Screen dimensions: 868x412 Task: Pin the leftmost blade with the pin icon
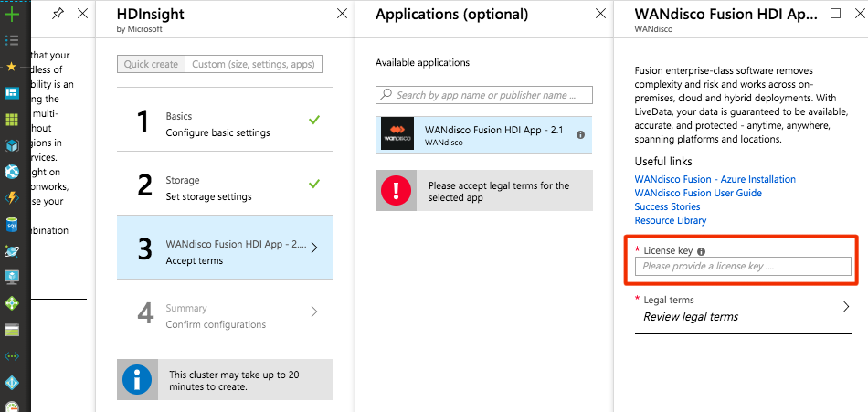58,14
